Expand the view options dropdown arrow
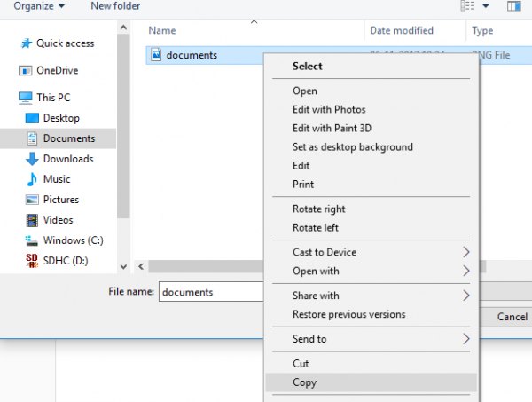Viewport: 532px width, 402px height. 486,7
